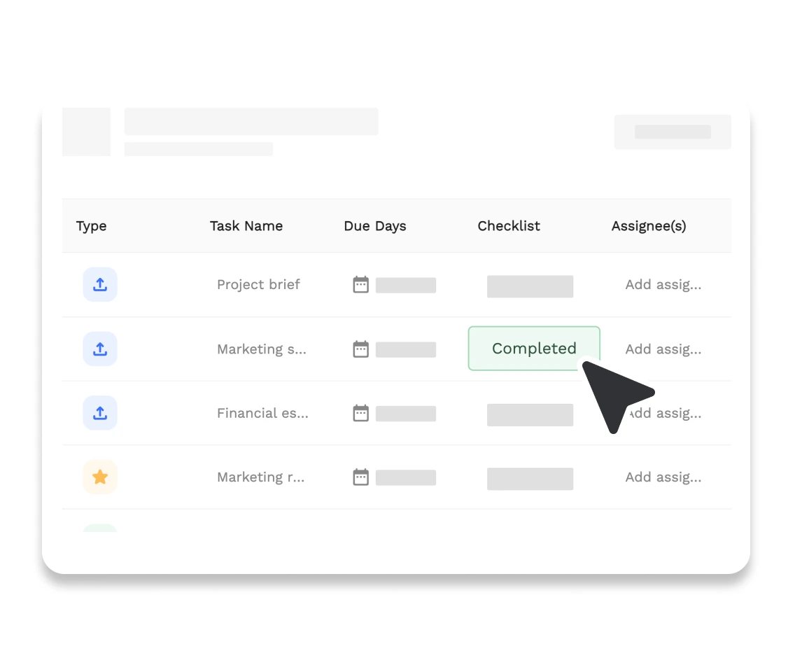Click the upload icon for Project brief
This screenshot has height=672, width=795.
[100, 285]
